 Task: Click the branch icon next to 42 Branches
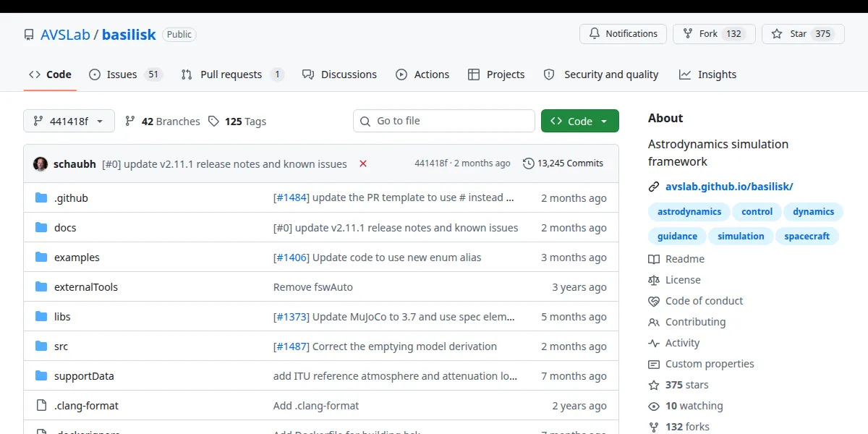click(130, 122)
